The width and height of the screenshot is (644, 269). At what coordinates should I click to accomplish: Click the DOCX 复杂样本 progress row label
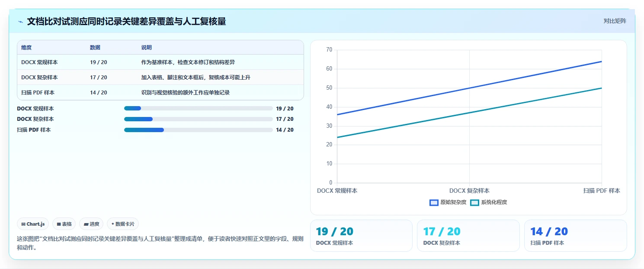35,119
